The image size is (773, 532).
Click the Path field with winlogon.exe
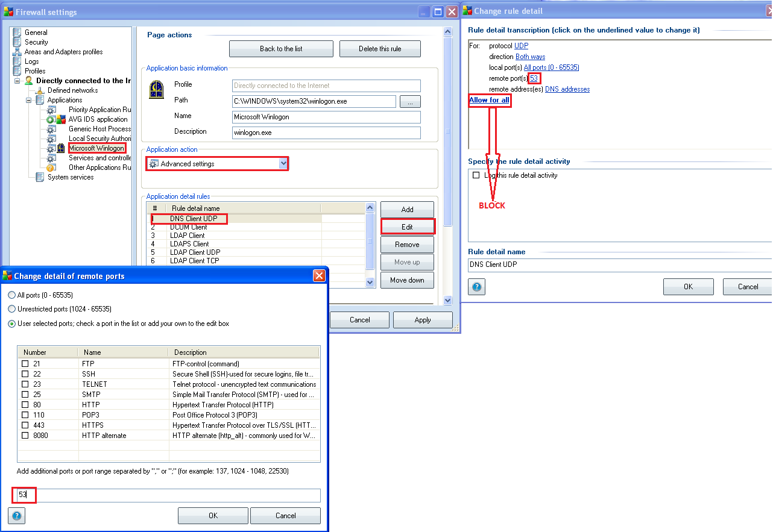tap(314, 101)
